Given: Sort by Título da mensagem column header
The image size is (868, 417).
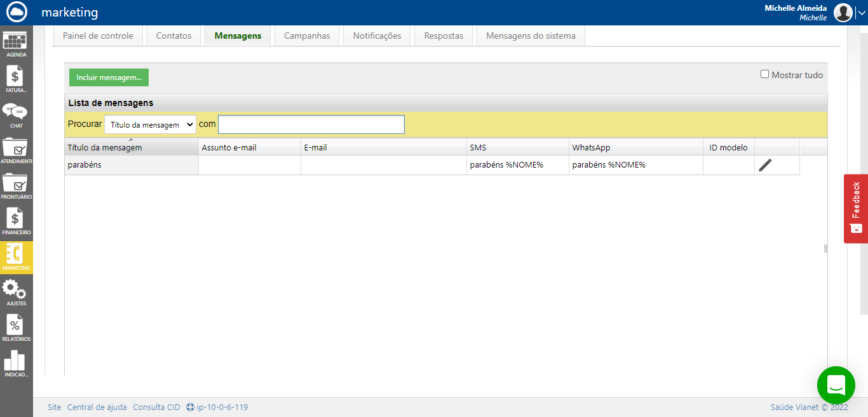Looking at the screenshot, I should pos(132,147).
